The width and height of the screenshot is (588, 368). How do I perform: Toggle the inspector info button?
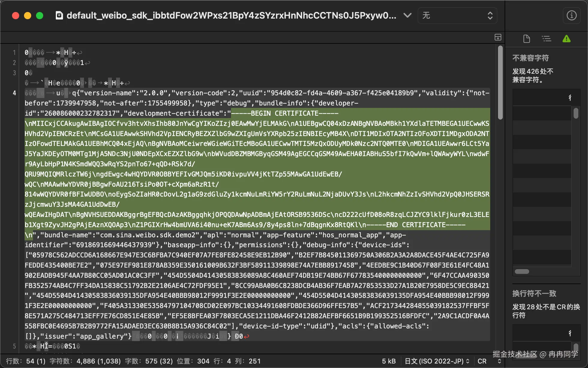click(571, 15)
